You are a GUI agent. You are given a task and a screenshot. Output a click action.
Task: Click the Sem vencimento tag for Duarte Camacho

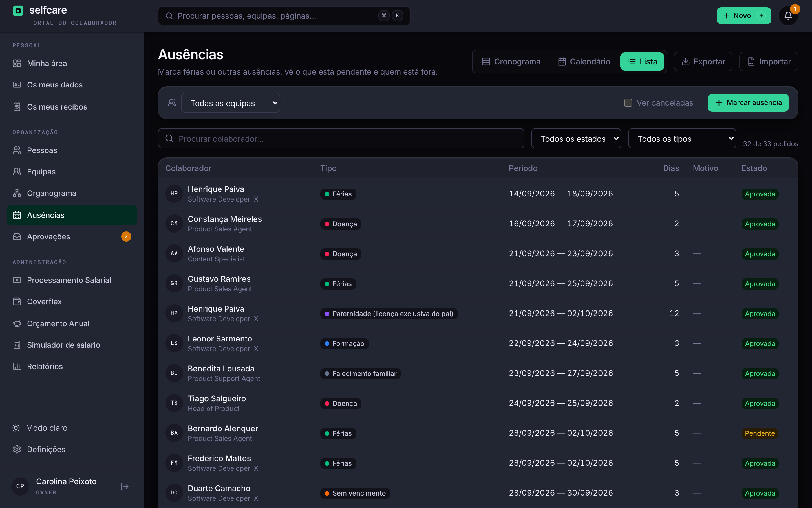pyautogui.click(x=355, y=493)
